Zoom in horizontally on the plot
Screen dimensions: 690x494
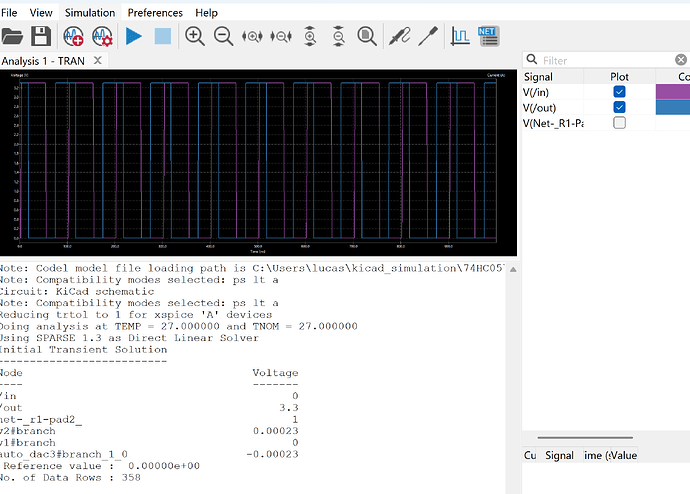252,36
